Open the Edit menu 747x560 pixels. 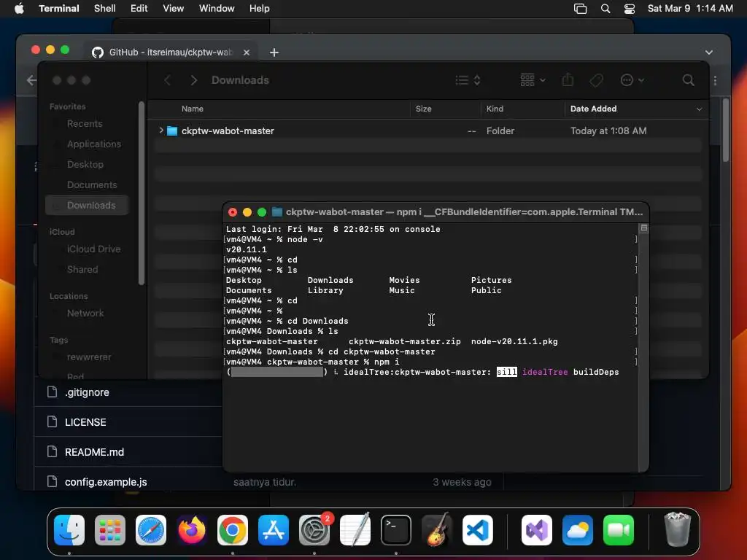click(x=139, y=9)
